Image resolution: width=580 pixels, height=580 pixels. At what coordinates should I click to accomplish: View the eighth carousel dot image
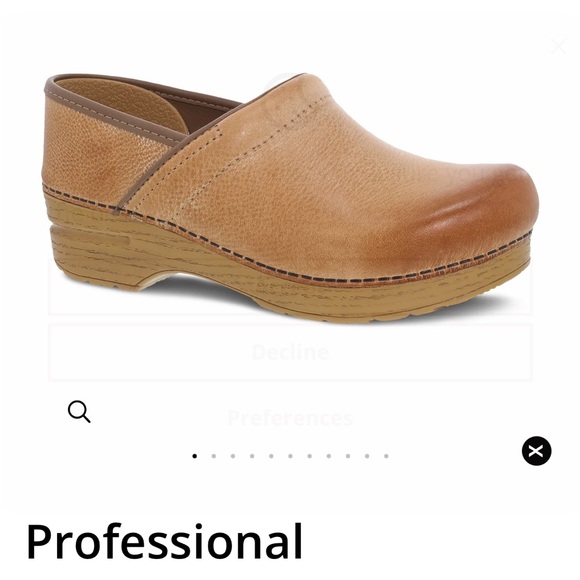[x=329, y=456]
